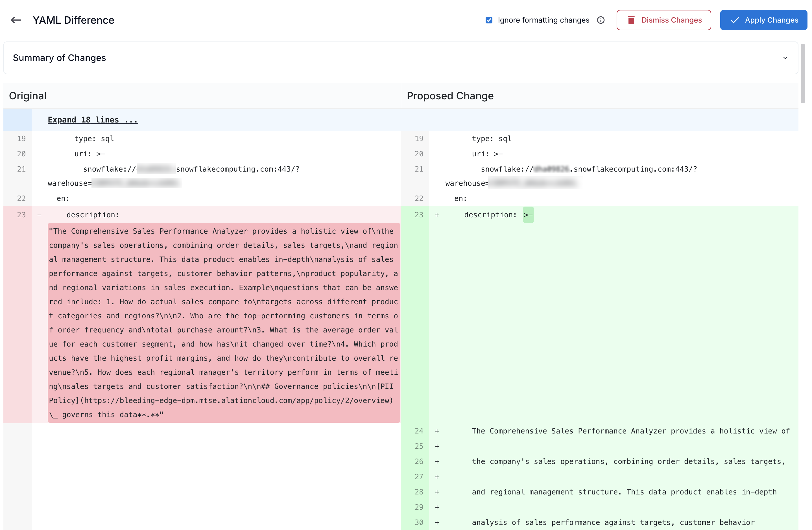Click the green highlighted >- token on line 23

click(x=528, y=215)
